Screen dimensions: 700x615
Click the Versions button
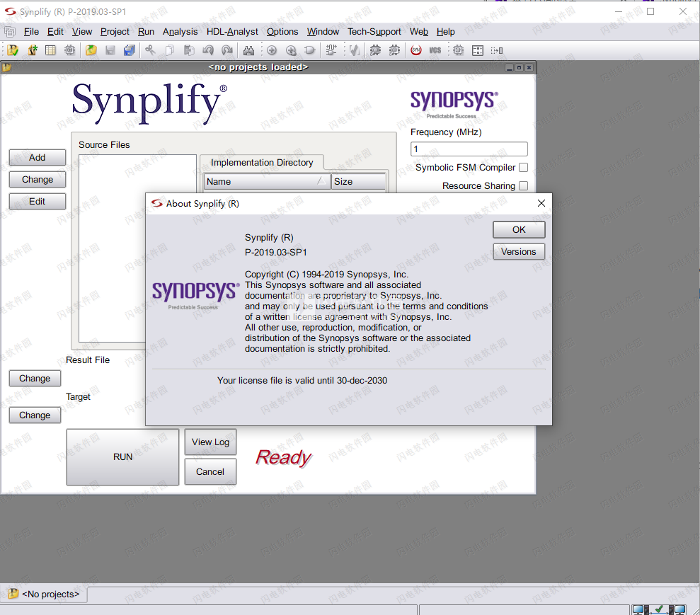(x=519, y=252)
